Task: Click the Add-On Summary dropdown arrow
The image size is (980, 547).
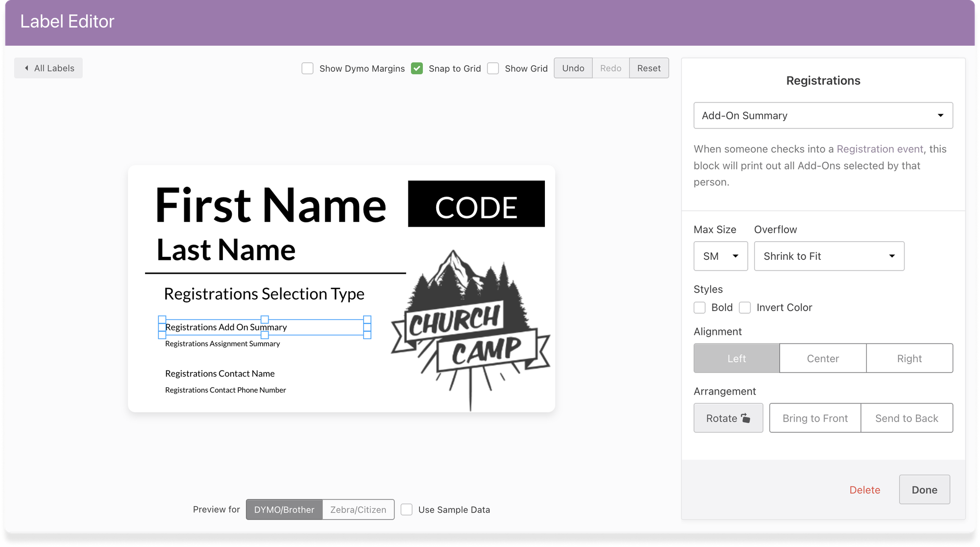Action: pos(940,116)
